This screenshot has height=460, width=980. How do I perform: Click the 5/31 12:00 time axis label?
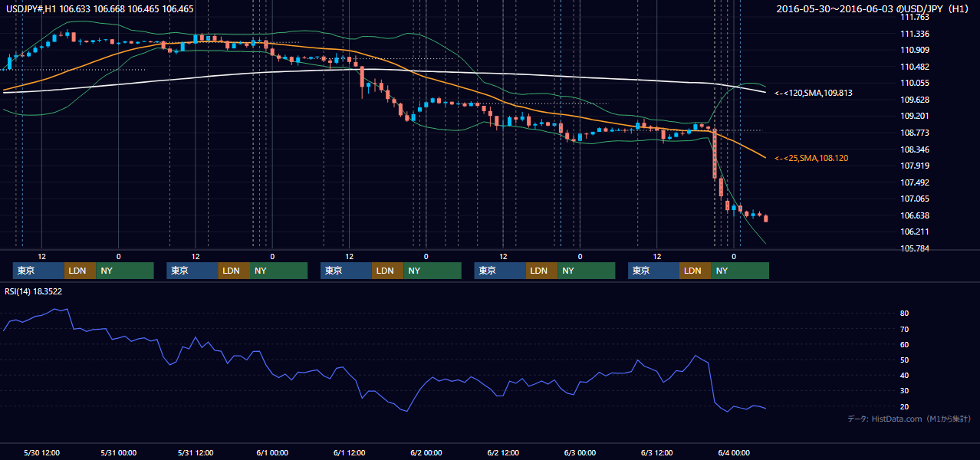pyautogui.click(x=196, y=452)
